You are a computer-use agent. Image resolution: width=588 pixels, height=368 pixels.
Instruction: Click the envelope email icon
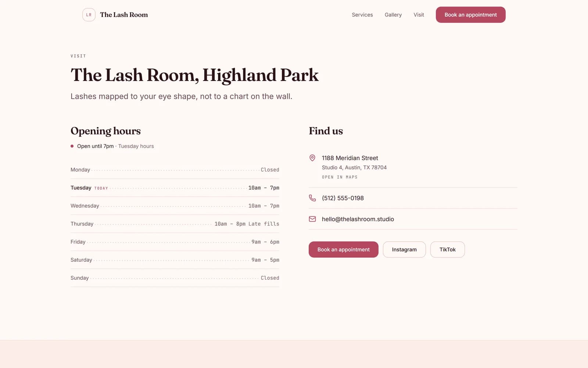tap(312, 219)
